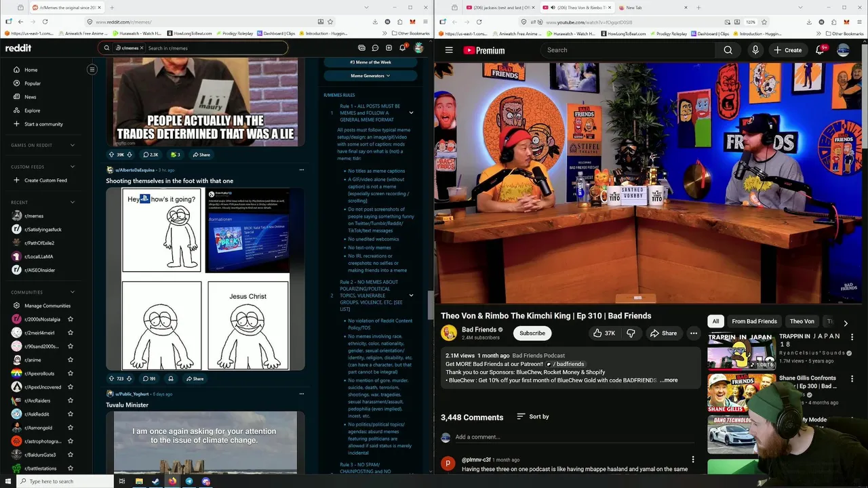Toggle favorite star for r/Asmongold
The width and height of the screenshot is (868, 488).
pos(71,428)
